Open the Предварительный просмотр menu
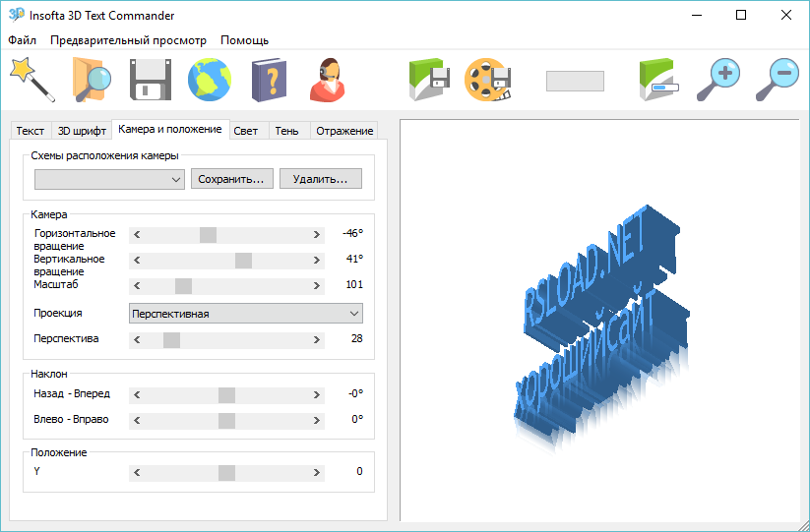Screen dimensions: 810x532 pyautogui.click(x=128, y=40)
